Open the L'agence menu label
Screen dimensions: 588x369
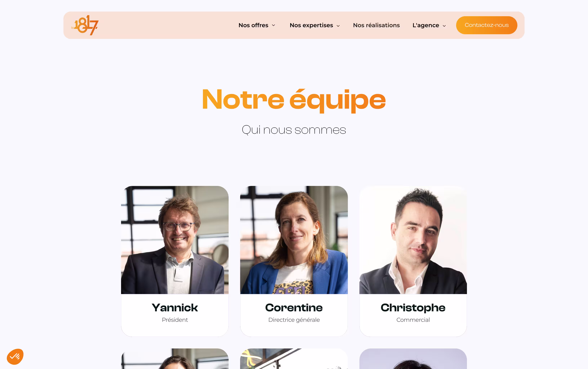(x=426, y=25)
